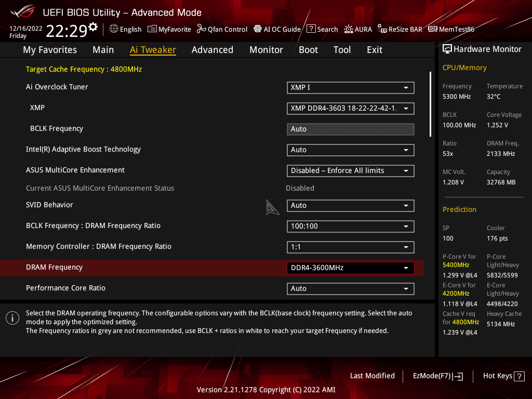Screen dimensions: 532x399
Task: Click Current ASUS MultiCore Enhancement Status label
Action: point(100,188)
